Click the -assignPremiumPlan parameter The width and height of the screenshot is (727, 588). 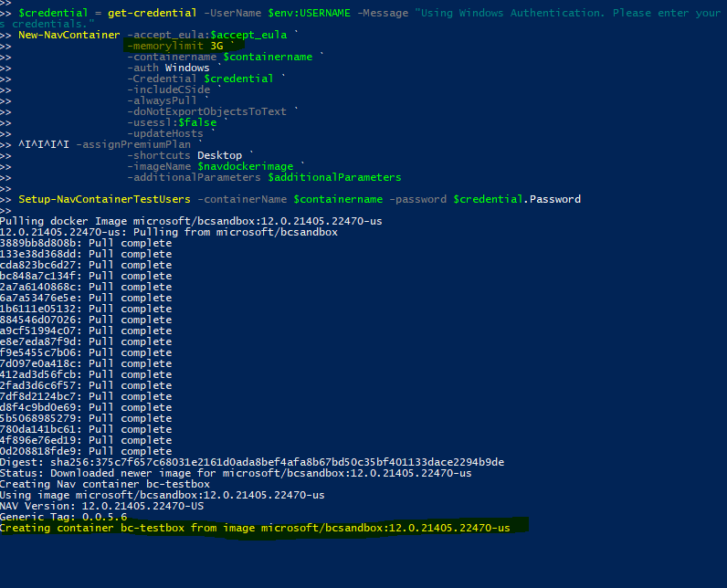pyautogui.click(x=133, y=144)
